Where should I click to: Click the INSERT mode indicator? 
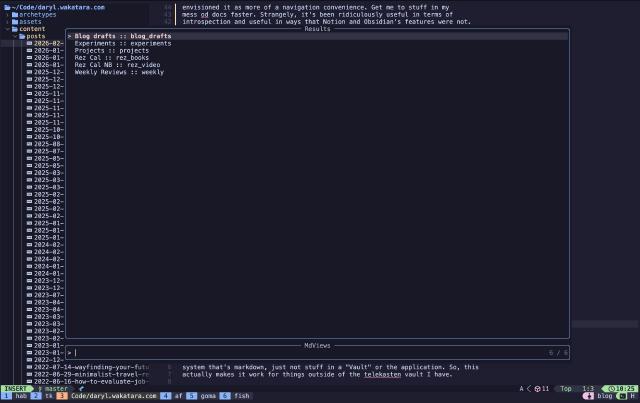point(16,389)
